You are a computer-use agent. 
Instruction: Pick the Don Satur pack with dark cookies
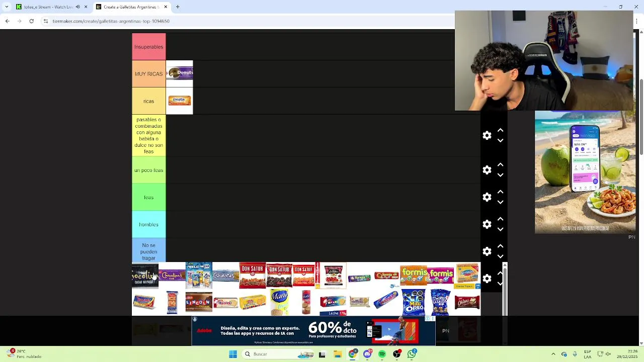click(279, 276)
